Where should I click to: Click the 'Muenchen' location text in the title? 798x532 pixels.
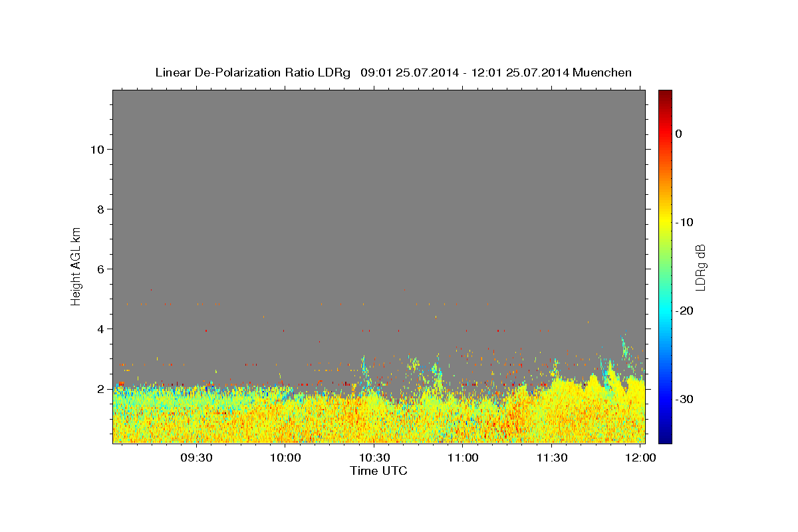click(602, 72)
